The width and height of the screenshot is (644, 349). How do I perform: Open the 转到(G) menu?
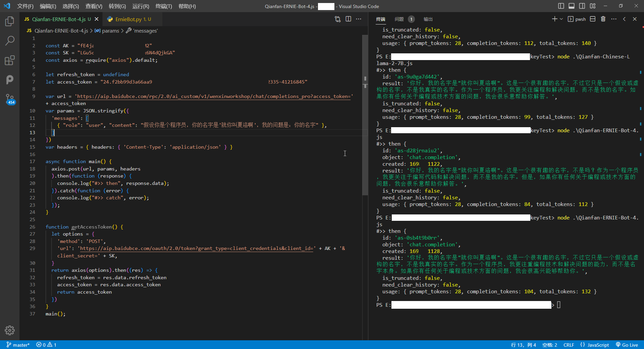pos(117,6)
